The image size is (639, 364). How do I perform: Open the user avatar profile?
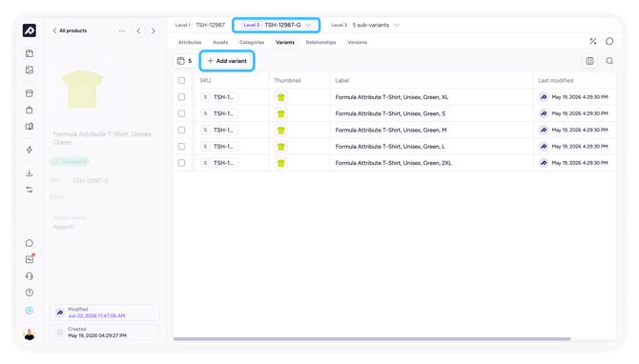(30, 334)
